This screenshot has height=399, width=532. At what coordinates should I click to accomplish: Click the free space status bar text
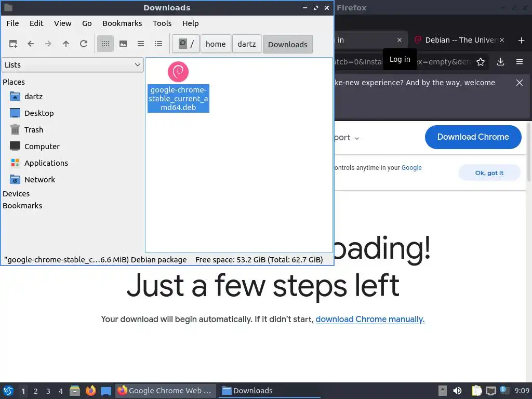click(259, 260)
